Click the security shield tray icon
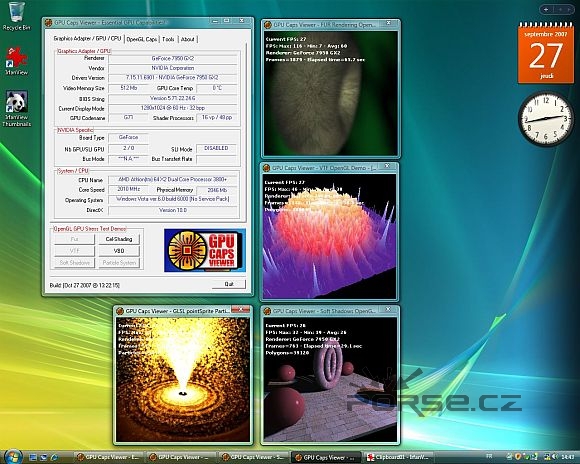This screenshot has width=580, height=464. click(x=517, y=457)
